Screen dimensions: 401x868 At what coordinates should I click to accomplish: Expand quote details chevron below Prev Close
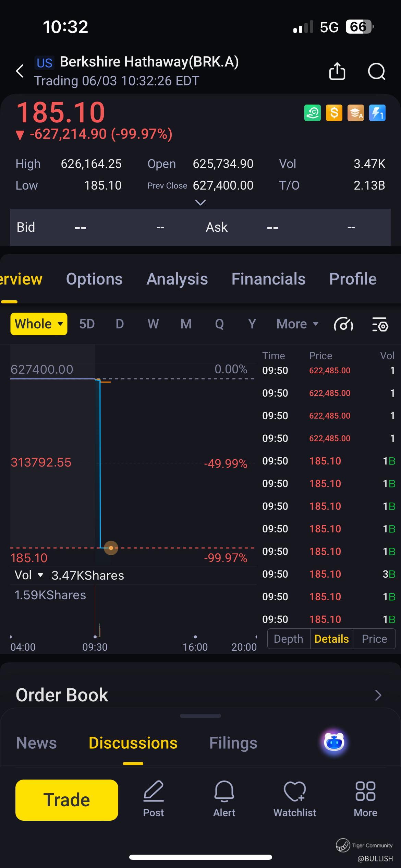tap(200, 203)
